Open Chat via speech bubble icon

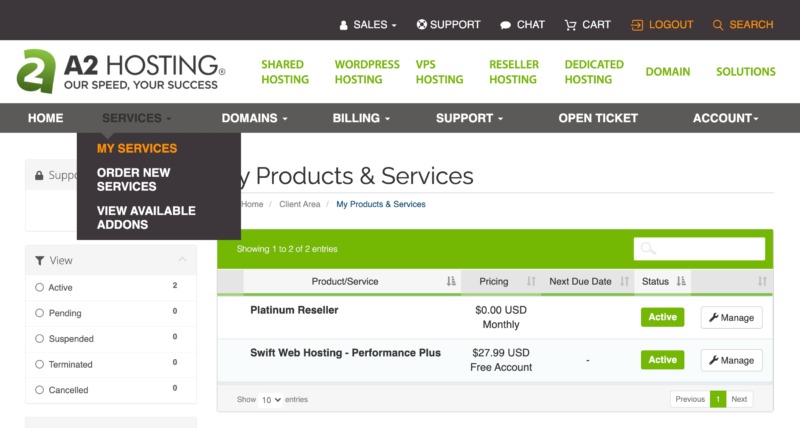point(506,24)
